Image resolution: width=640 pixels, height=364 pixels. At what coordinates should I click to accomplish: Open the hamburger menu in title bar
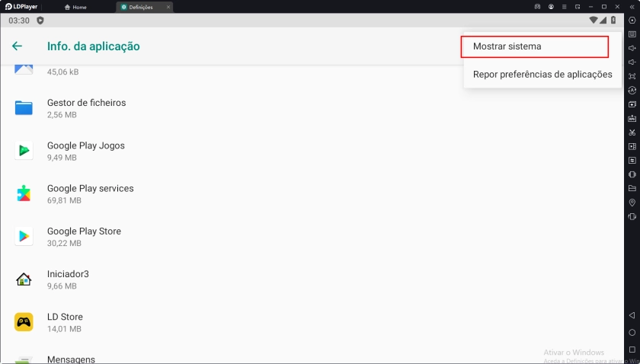tap(564, 7)
